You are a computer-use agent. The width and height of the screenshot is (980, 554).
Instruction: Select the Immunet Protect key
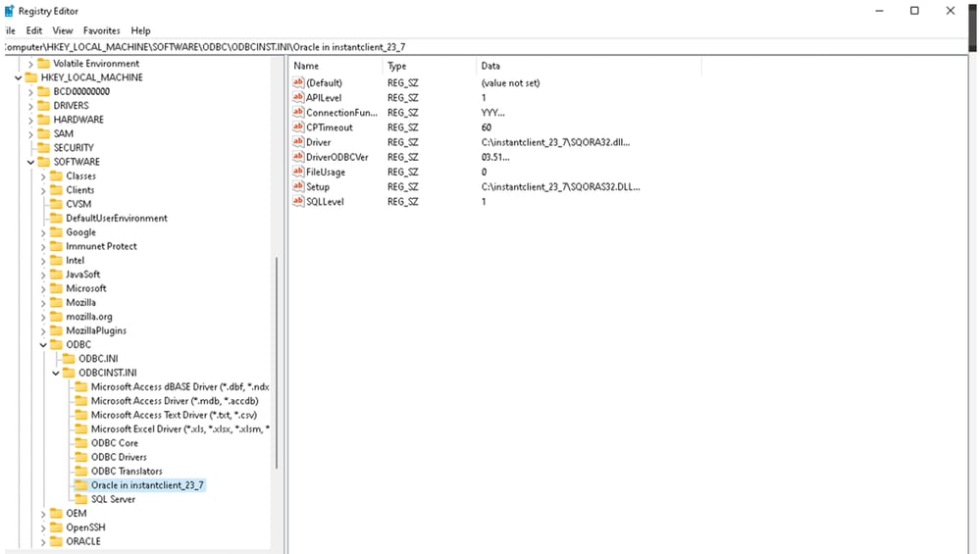pyautogui.click(x=101, y=246)
